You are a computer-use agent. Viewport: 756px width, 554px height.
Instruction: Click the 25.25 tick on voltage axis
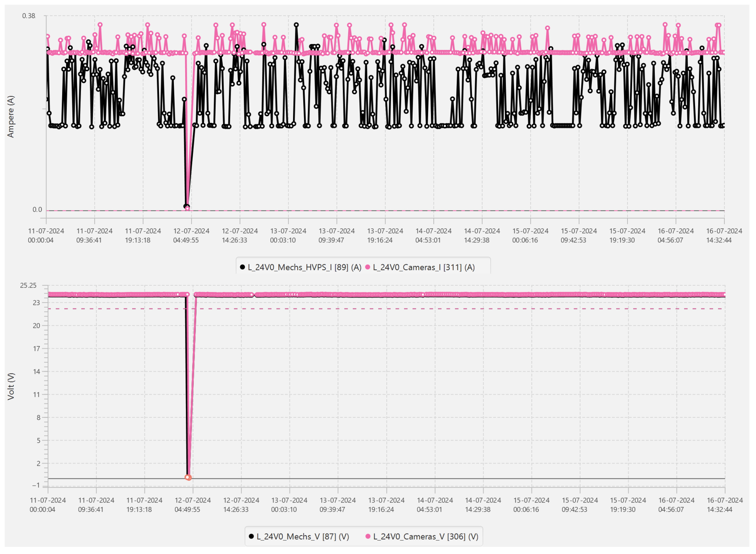(x=28, y=286)
